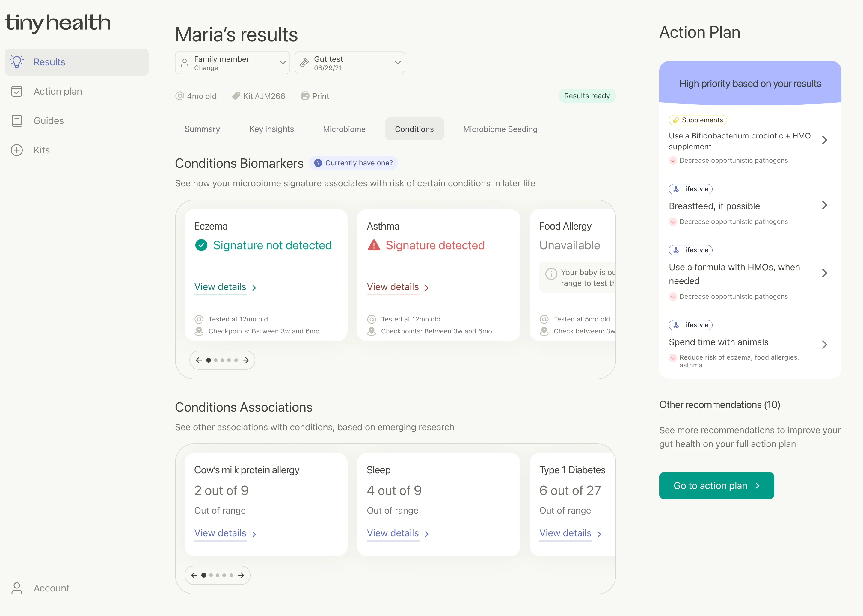Click View details on Eczema card
Image resolution: width=863 pixels, height=616 pixels.
225,287
